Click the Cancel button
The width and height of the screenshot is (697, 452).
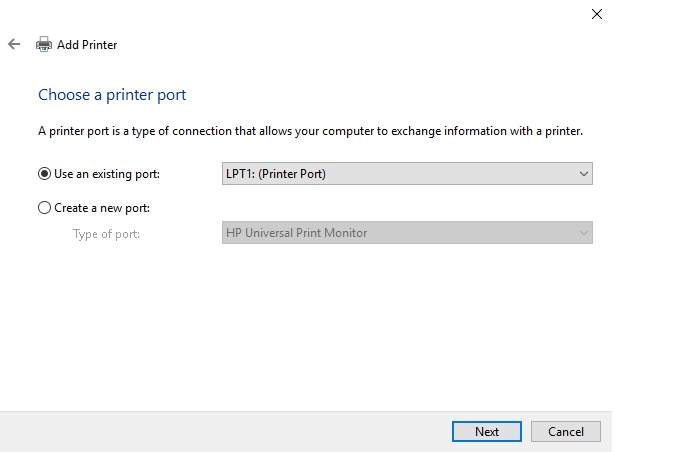pos(566,432)
